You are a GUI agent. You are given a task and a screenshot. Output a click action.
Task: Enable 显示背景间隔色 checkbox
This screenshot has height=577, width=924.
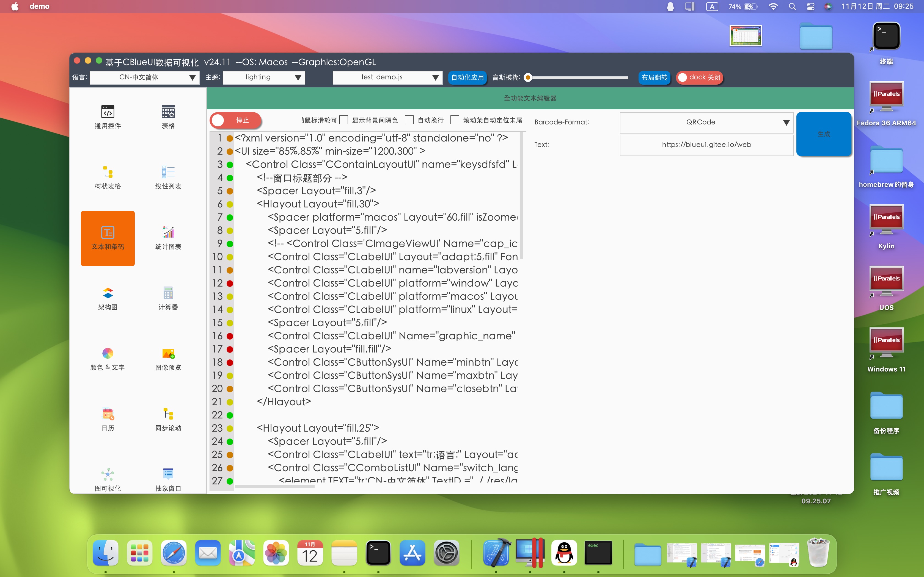tap(344, 120)
